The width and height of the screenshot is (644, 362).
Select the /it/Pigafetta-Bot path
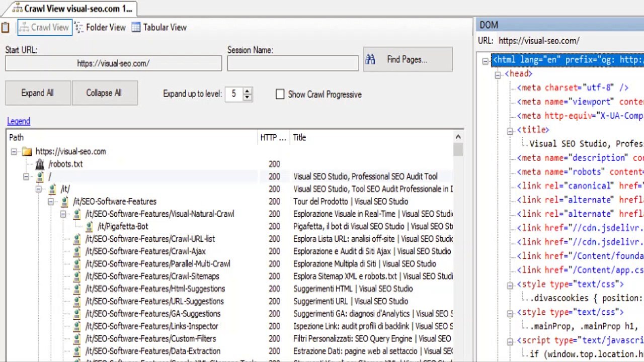pyautogui.click(x=123, y=226)
